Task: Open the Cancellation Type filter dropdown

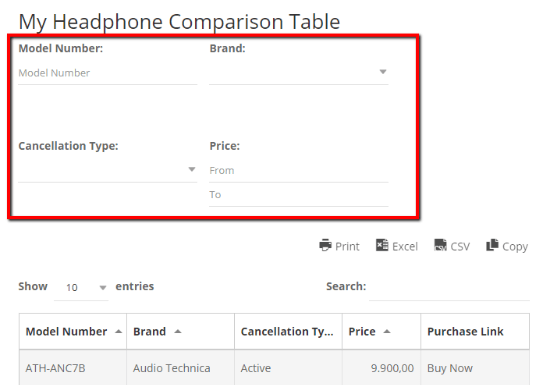Action: [107, 170]
